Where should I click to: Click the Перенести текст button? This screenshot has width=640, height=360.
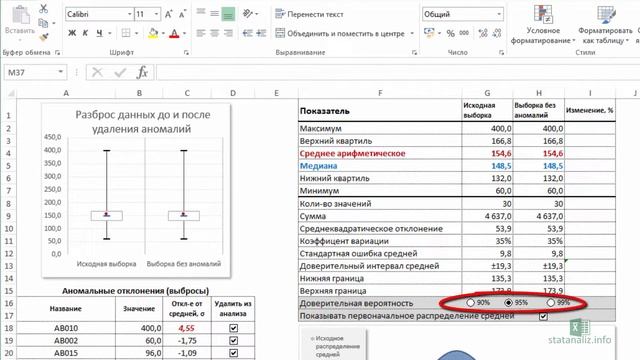tap(309, 14)
